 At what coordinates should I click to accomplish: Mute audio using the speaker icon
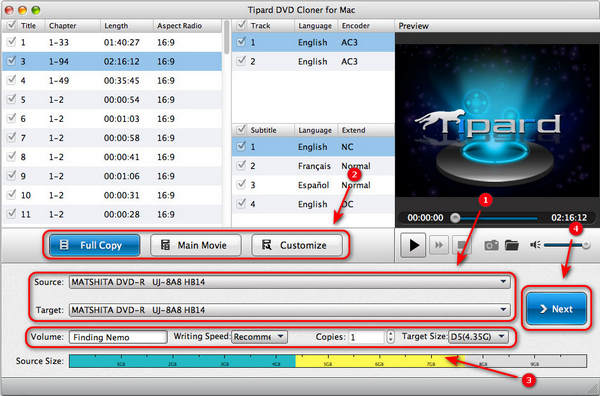click(535, 244)
